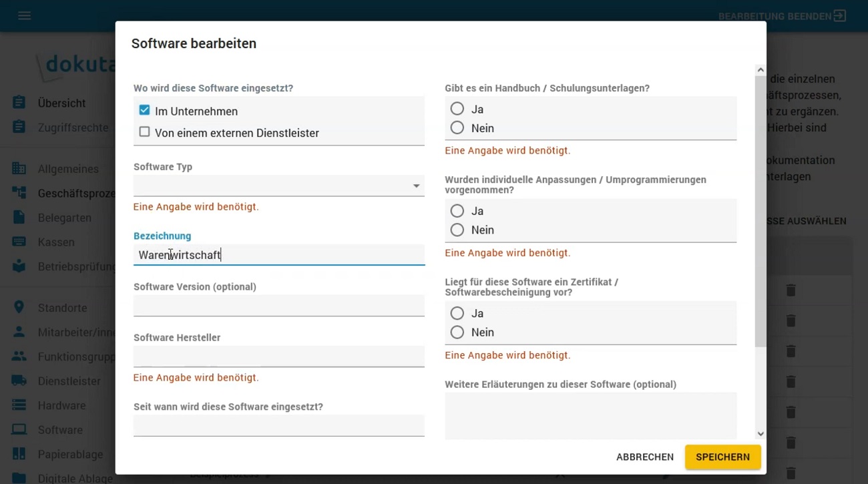868x484 pixels.
Task: Click the Bezeichnung text field
Action: tap(279, 254)
